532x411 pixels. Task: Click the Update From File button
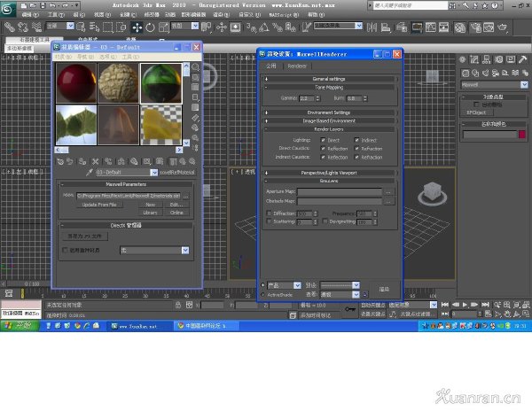pyautogui.click(x=99, y=205)
